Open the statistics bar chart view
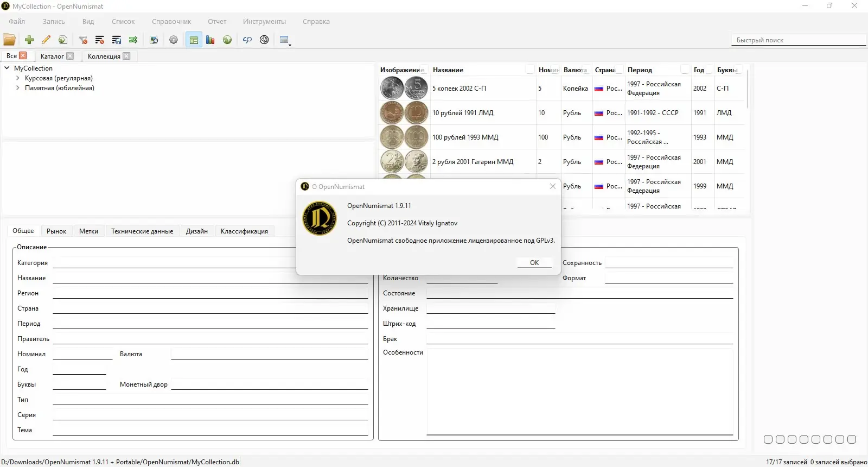 point(210,40)
